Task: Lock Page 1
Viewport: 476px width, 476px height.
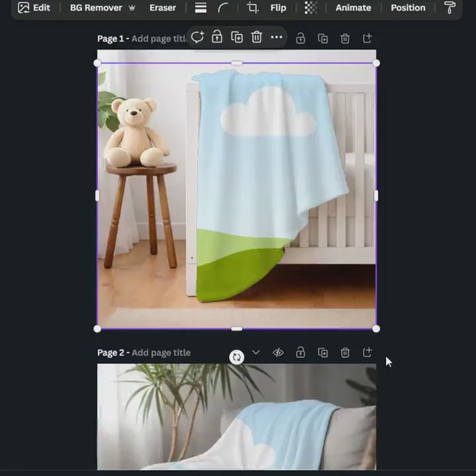Action: click(x=300, y=38)
